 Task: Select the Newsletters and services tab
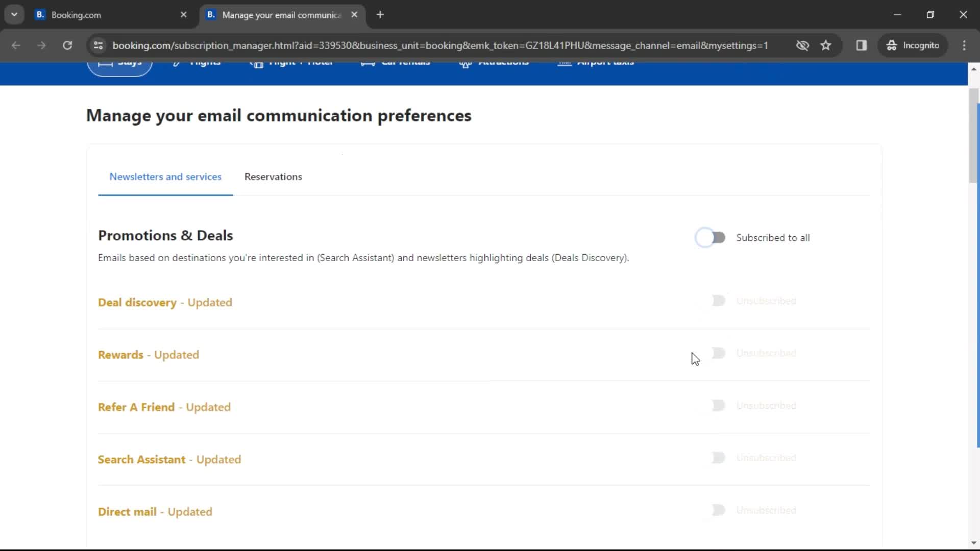(165, 176)
